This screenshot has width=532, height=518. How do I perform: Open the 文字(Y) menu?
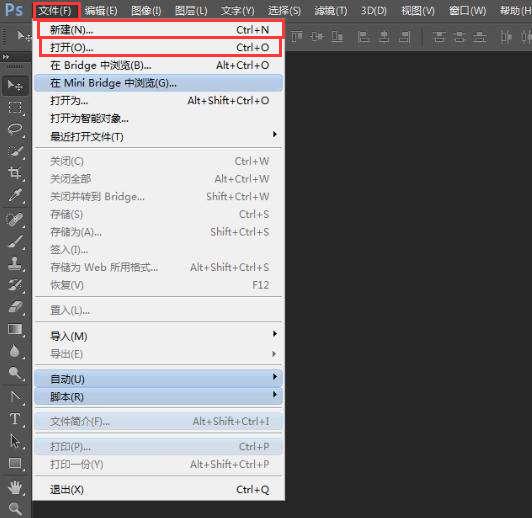point(238,11)
